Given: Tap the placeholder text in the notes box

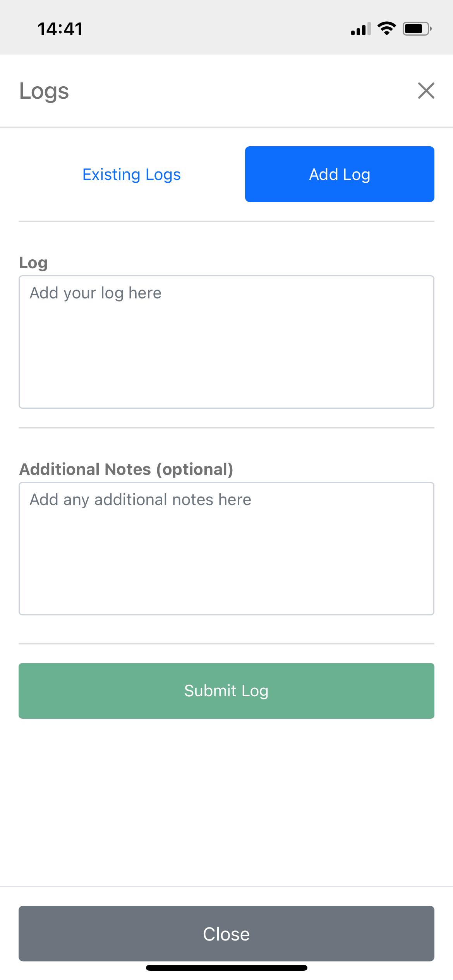Looking at the screenshot, I should click(x=140, y=499).
